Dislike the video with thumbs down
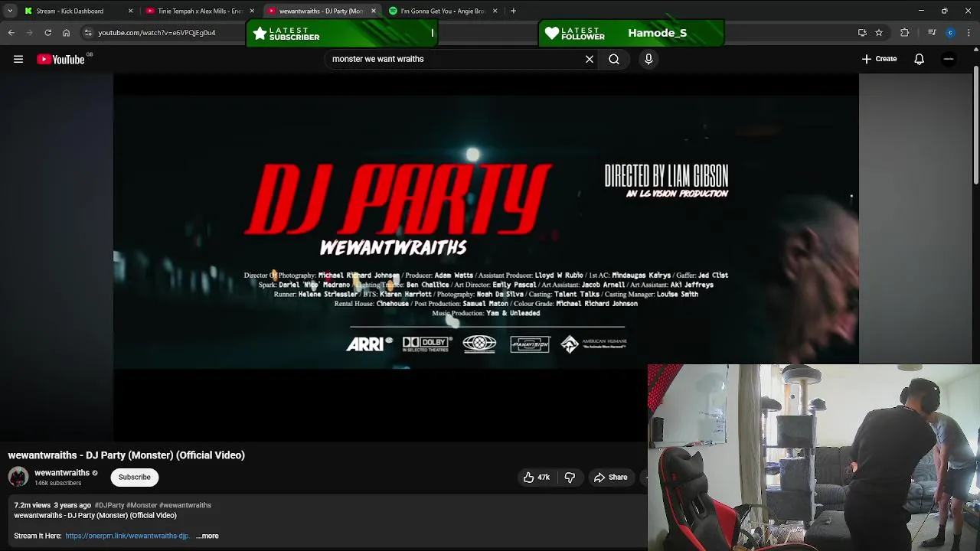Image resolution: width=980 pixels, height=551 pixels. coord(570,478)
